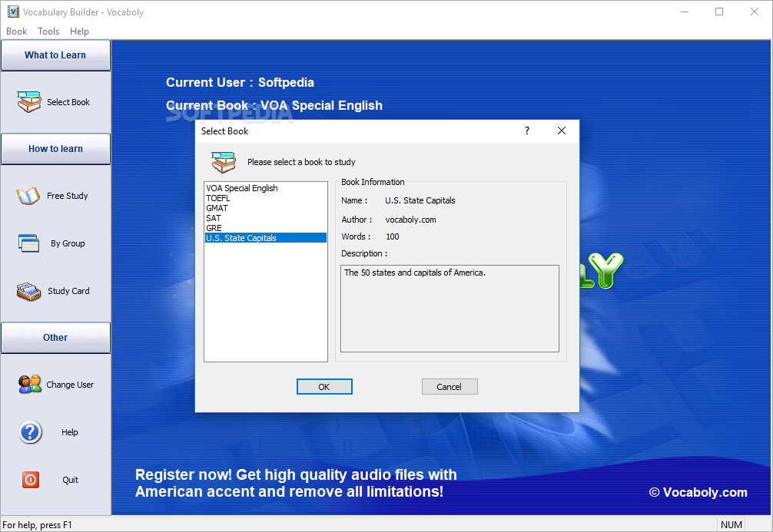Click the What to Learn section header
This screenshot has width=773, height=532.
(55, 55)
